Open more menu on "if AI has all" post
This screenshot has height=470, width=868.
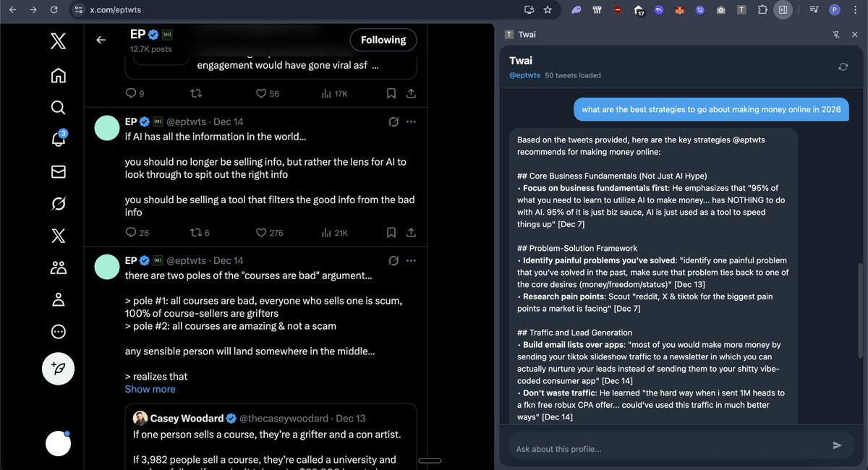411,121
